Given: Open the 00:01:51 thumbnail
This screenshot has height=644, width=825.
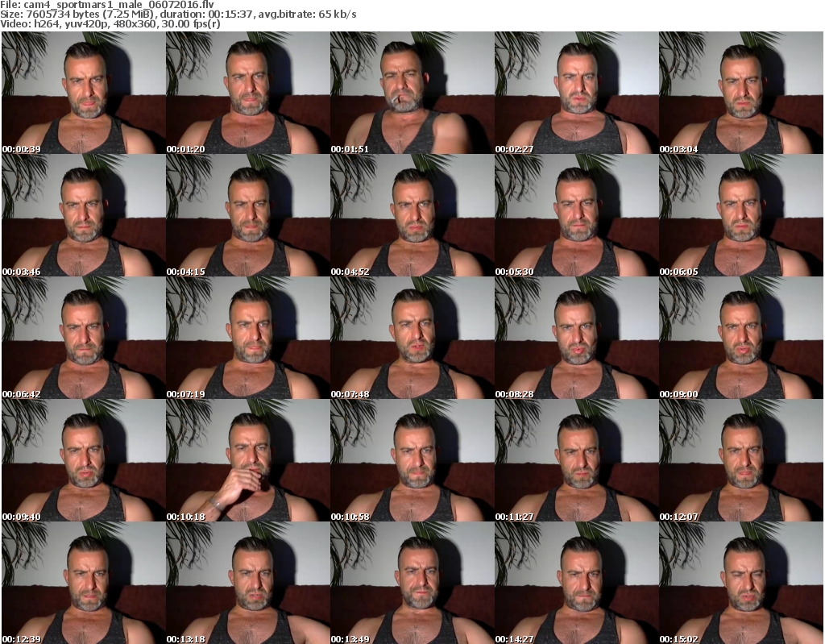Looking at the screenshot, I should click(x=411, y=93).
